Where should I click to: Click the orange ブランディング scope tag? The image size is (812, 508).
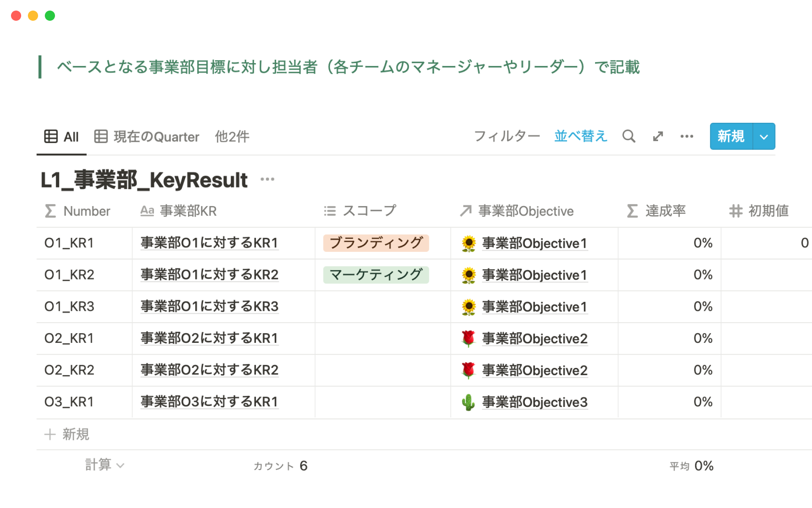pos(376,243)
